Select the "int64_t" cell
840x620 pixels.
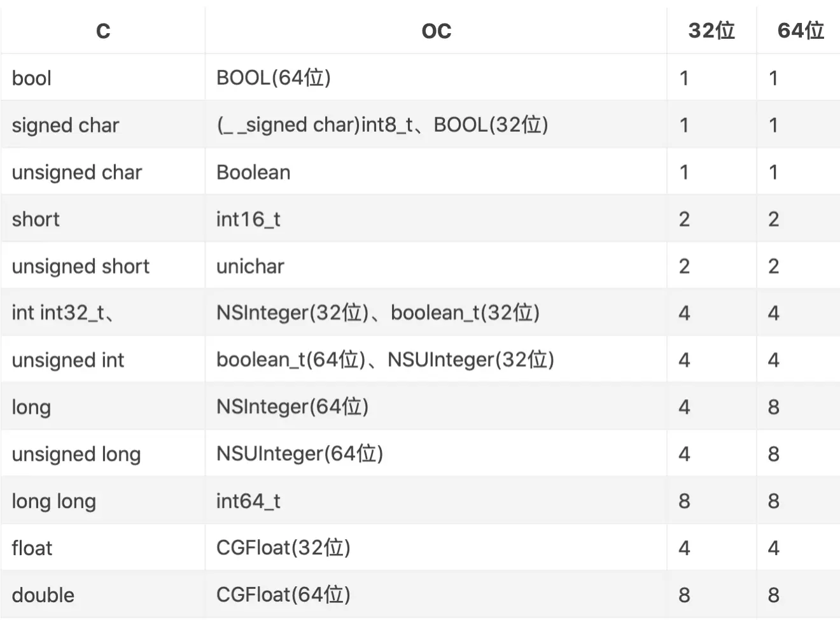(248, 501)
